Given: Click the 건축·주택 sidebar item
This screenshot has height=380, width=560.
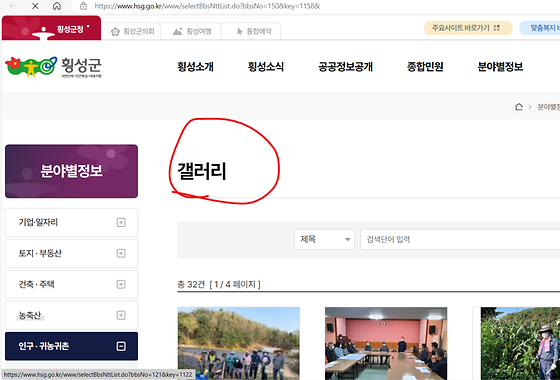Looking at the screenshot, I should (71, 284).
